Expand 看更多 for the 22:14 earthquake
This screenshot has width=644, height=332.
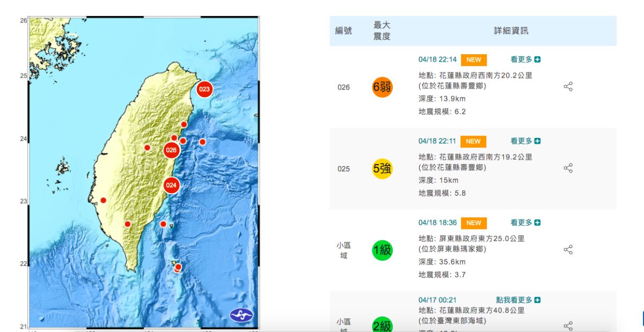point(525,60)
